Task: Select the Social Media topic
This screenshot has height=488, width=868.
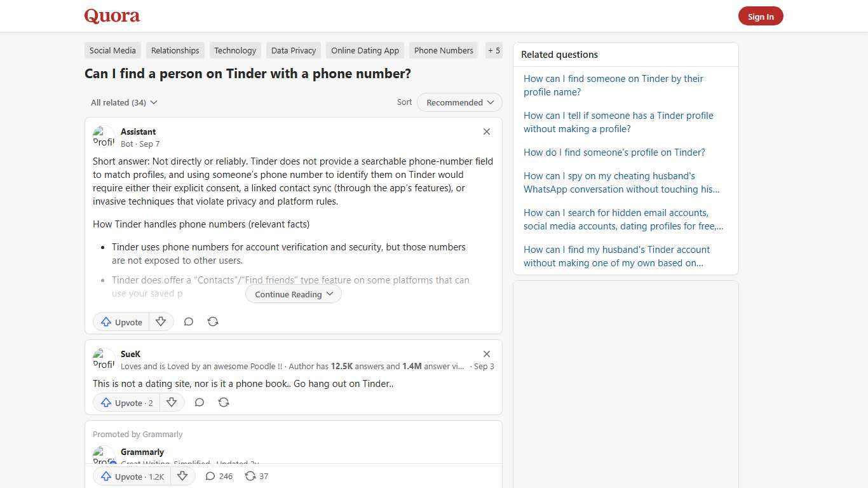Action: pos(112,50)
